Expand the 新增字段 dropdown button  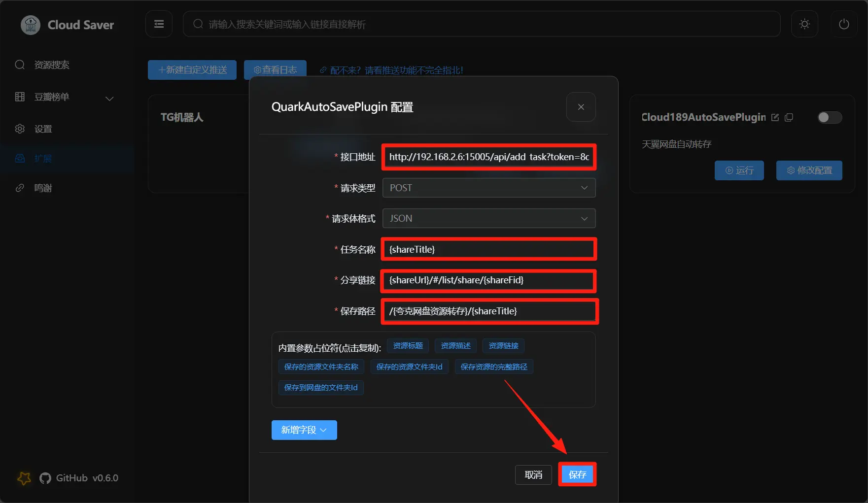304,430
